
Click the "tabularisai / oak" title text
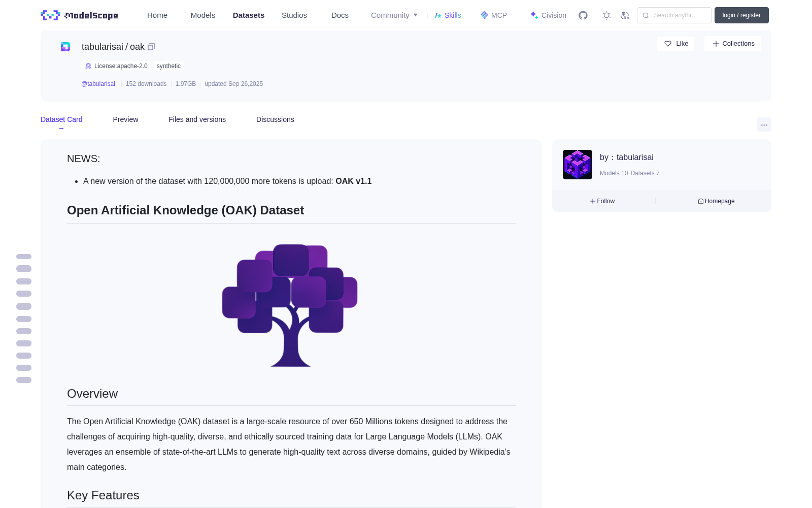point(113,47)
